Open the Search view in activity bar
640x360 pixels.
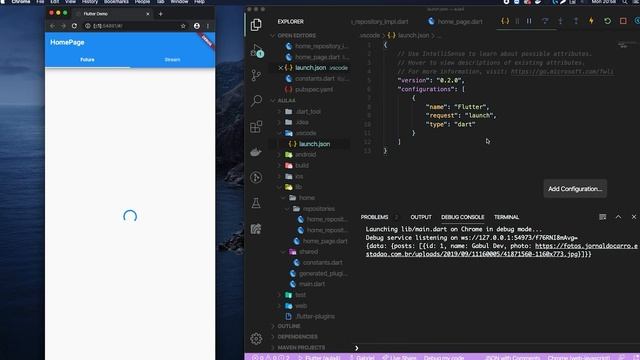pyautogui.click(x=256, y=100)
